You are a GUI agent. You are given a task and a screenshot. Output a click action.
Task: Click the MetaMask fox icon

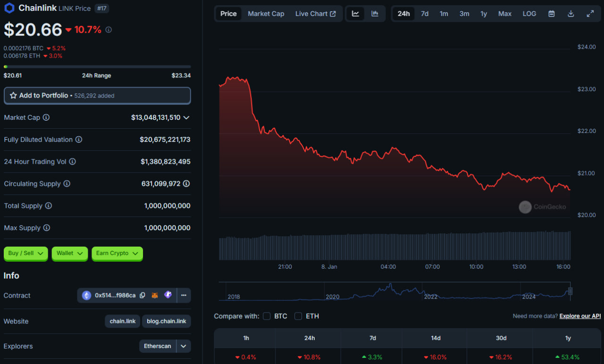click(x=155, y=296)
